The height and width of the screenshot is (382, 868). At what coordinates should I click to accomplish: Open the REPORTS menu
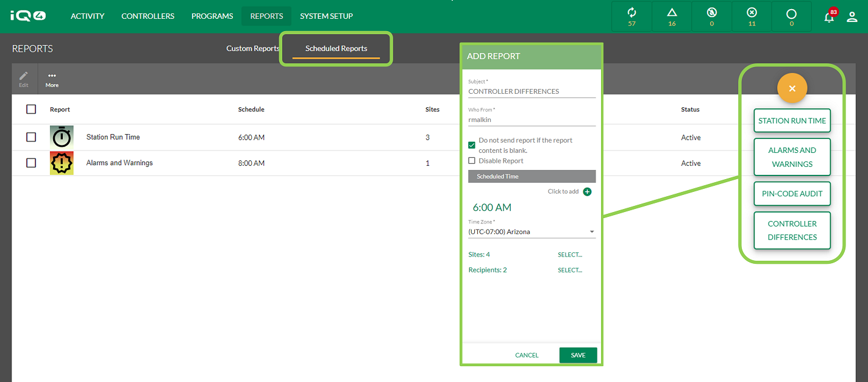(x=266, y=16)
